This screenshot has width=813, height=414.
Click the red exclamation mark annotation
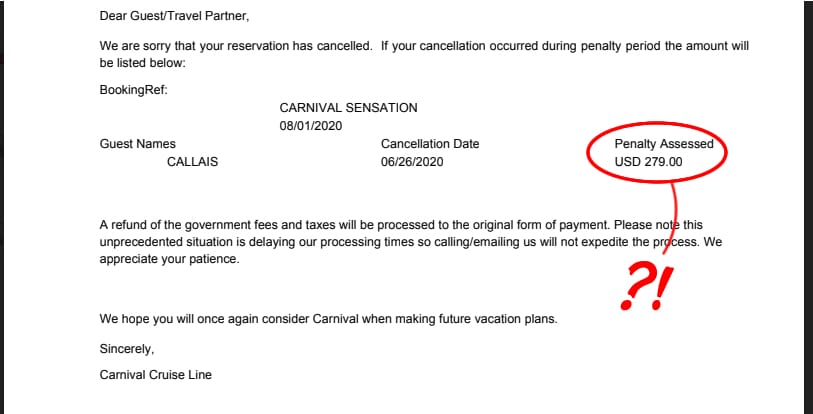click(663, 288)
